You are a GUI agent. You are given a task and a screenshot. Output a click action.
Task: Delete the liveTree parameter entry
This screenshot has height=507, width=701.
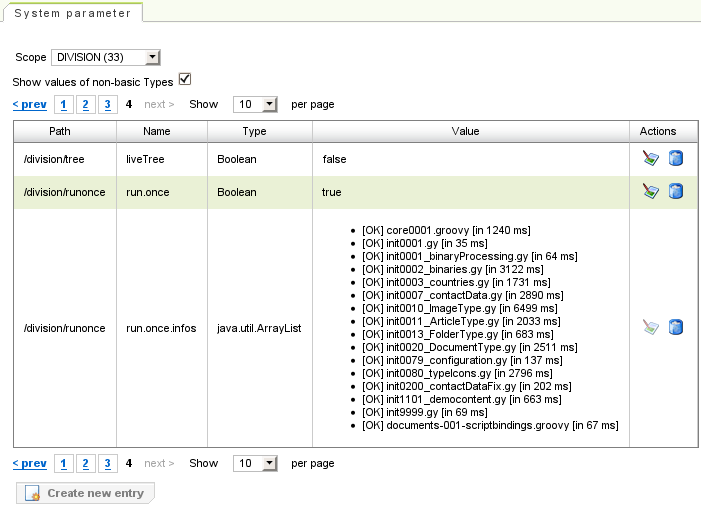pyautogui.click(x=675, y=158)
